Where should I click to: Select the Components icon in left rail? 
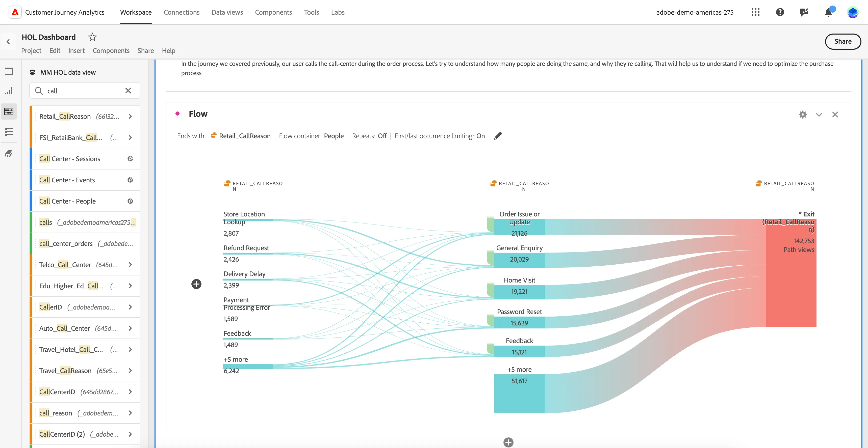click(x=9, y=111)
